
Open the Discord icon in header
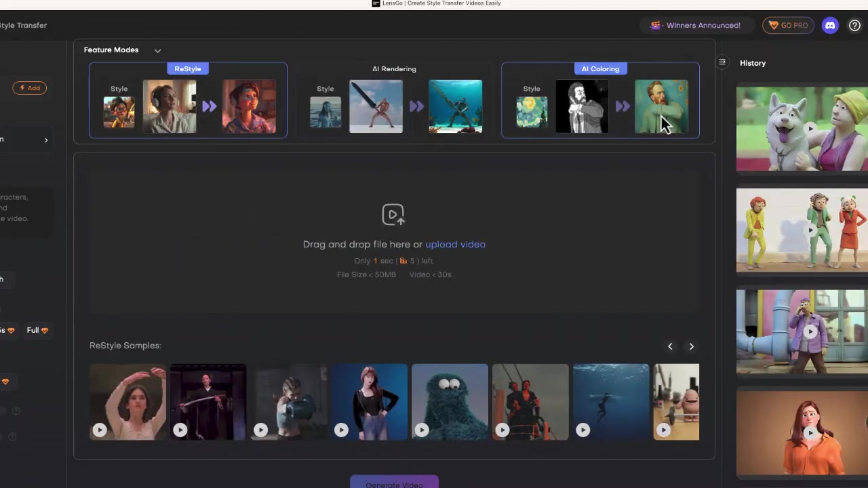click(830, 25)
